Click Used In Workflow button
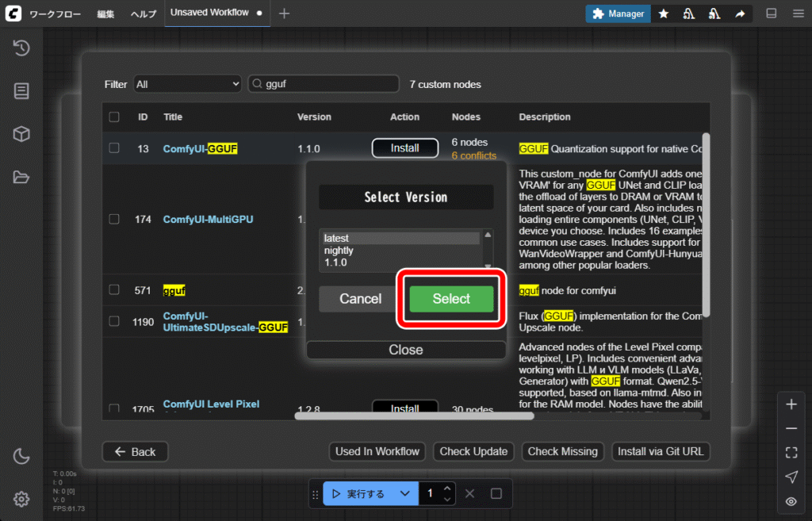This screenshot has height=521, width=812. tap(377, 451)
